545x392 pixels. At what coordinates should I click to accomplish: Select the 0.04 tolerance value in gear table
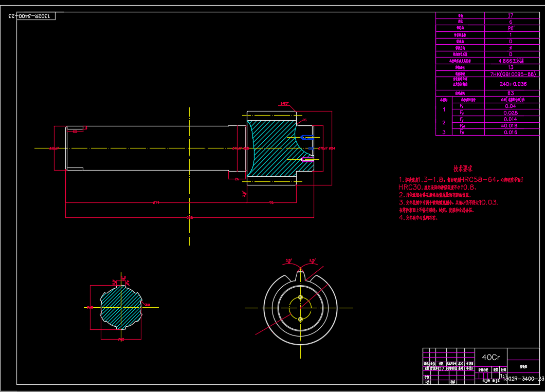(511, 106)
